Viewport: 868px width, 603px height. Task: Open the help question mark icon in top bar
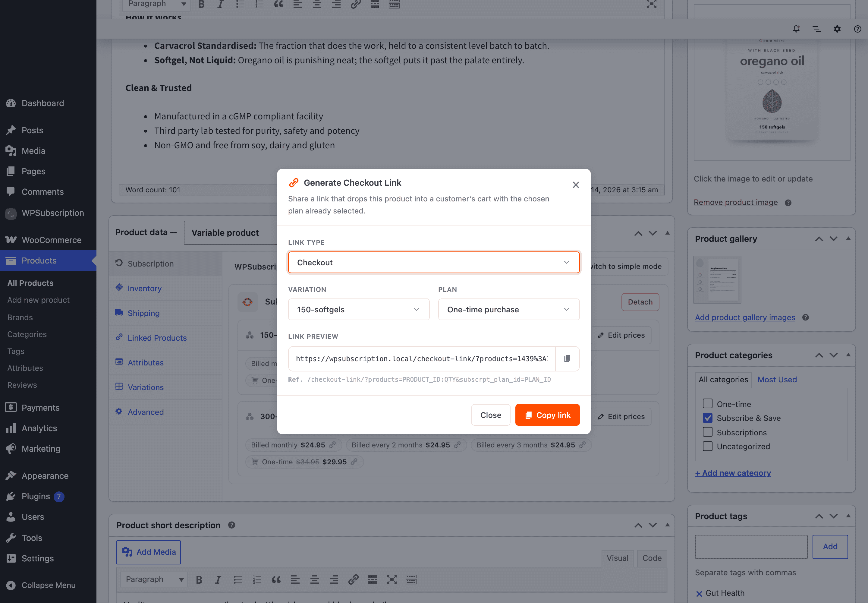(857, 29)
